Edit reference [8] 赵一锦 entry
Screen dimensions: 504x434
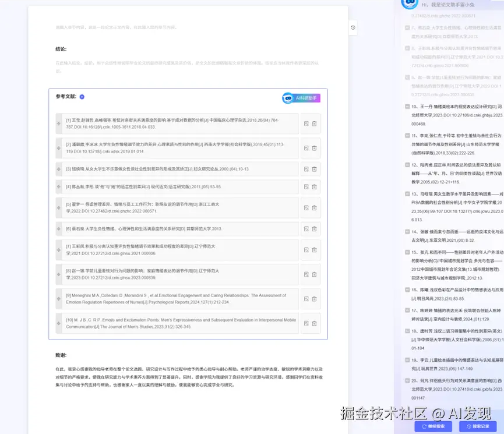click(x=306, y=274)
